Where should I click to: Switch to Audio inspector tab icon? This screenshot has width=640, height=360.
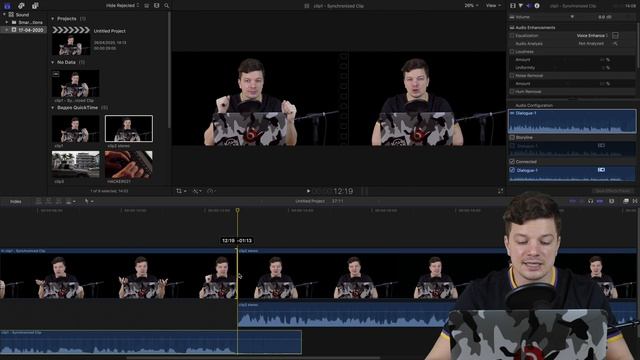point(529,6)
